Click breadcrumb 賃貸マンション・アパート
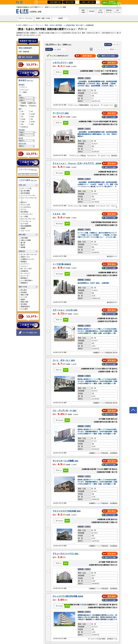 click(x=32, y=25)
